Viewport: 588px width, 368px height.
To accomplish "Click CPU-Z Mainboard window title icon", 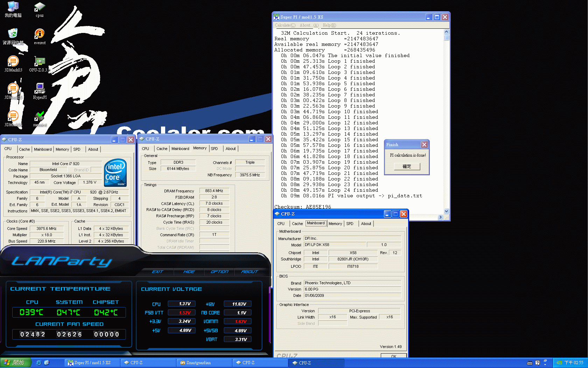I will pyautogui.click(x=277, y=214).
